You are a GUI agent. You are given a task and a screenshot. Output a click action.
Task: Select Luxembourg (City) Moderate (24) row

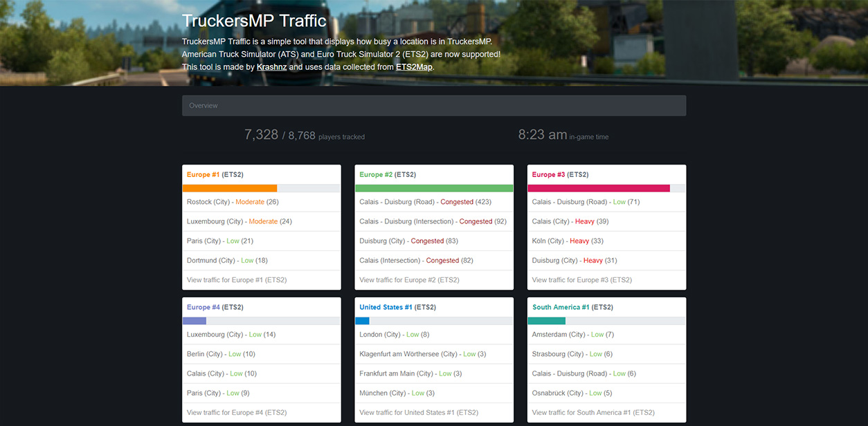tap(262, 221)
